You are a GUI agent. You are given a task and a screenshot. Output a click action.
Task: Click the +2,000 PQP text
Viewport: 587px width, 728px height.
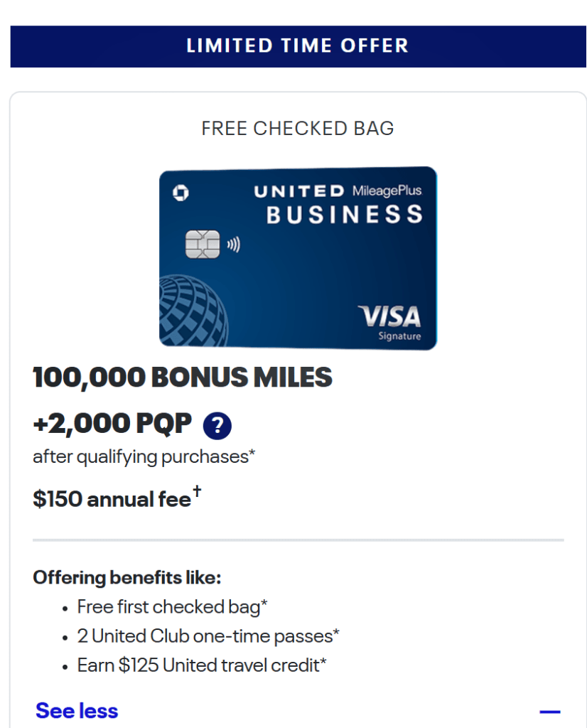coord(112,424)
